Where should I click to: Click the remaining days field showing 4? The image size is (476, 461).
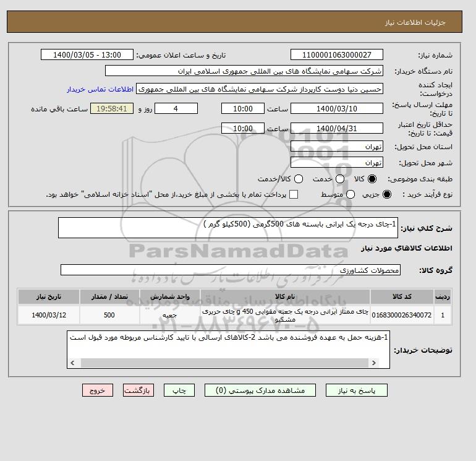click(176, 108)
